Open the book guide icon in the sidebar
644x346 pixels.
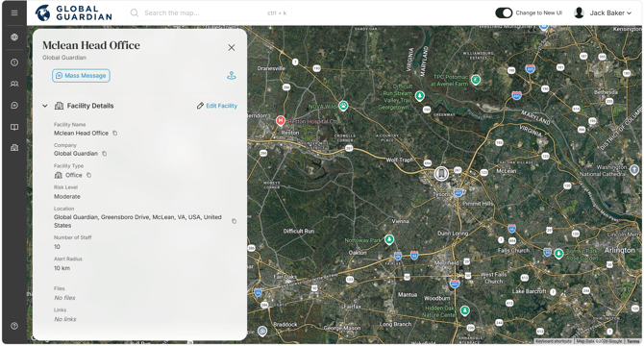click(x=14, y=127)
